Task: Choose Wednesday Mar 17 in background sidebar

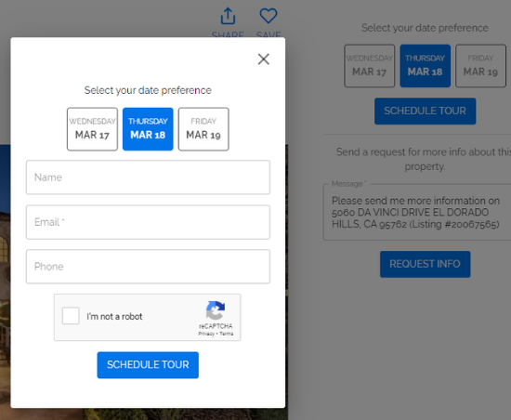Action: pos(370,66)
